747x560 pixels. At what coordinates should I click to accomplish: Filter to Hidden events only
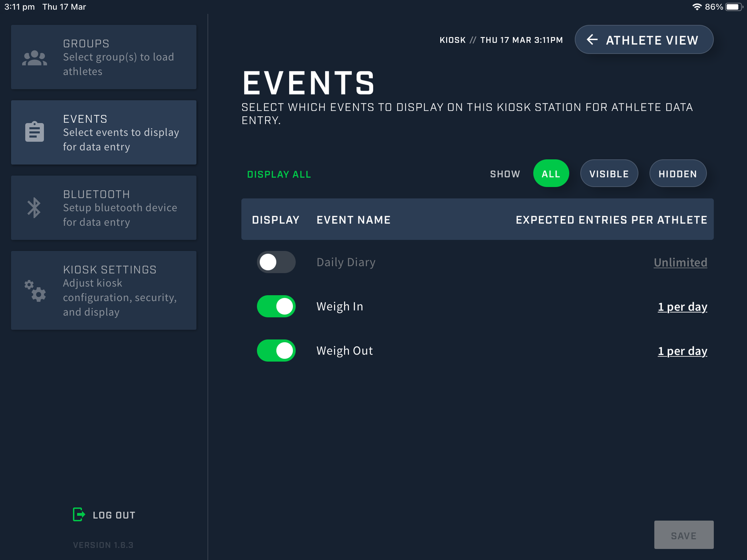pos(678,174)
